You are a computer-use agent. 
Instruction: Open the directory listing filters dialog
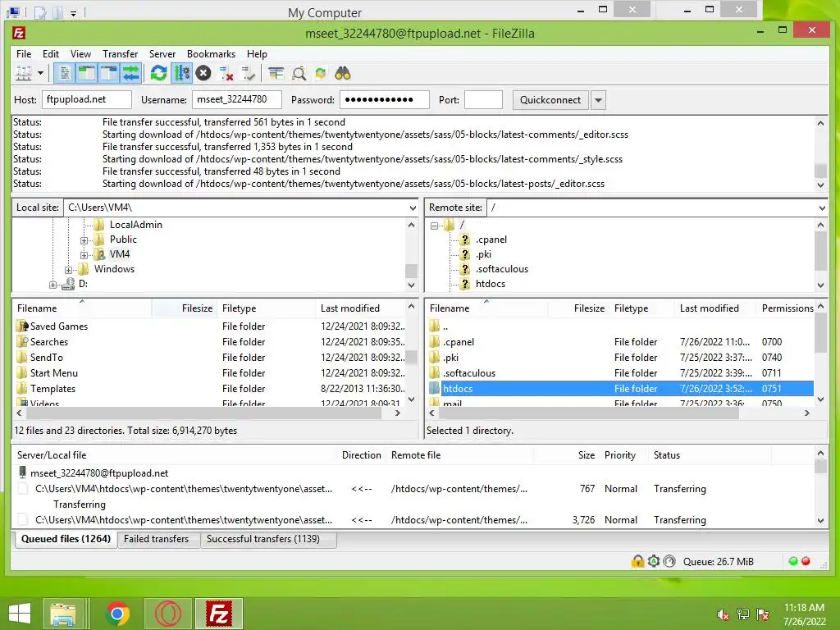[276, 73]
